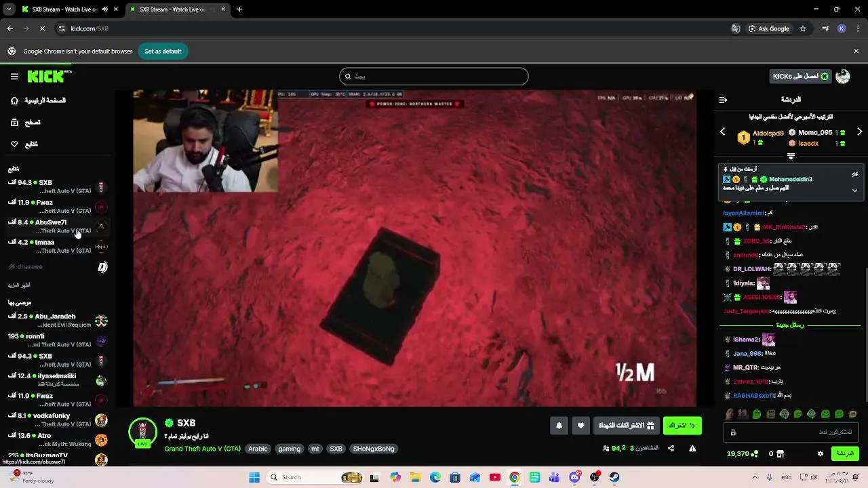Go to the home page sidebar item
Screen dimensions: 868x488
point(38,100)
